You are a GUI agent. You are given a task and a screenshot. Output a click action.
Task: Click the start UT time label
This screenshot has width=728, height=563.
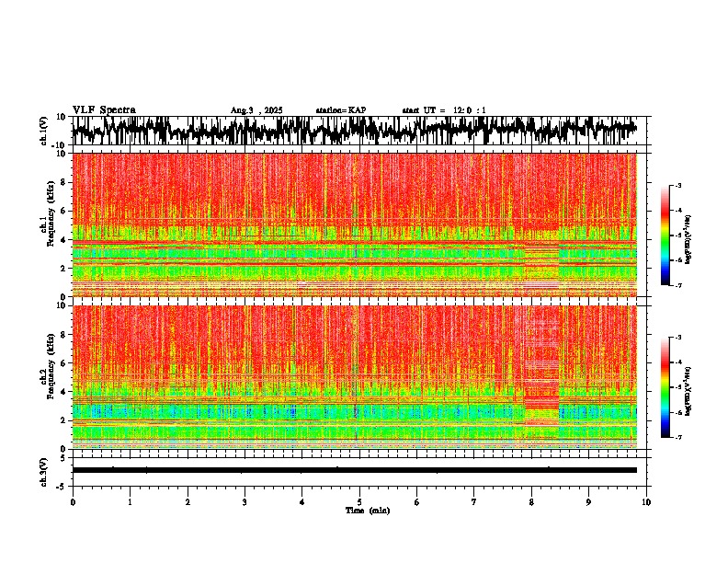pyautogui.click(x=444, y=110)
